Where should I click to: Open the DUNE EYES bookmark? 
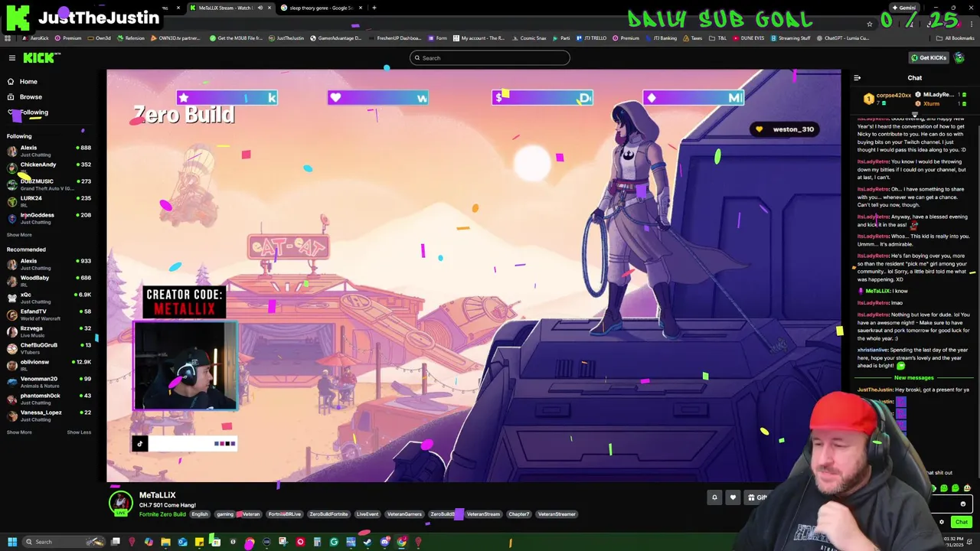(749, 37)
